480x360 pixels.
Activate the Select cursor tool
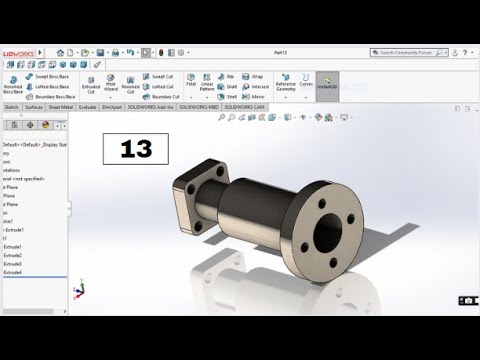146,53
